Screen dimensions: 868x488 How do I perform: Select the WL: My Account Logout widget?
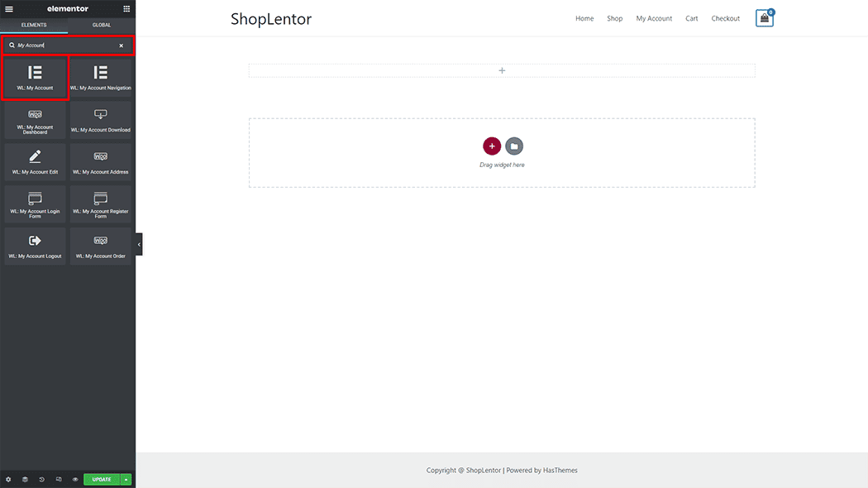click(x=35, y=246)
